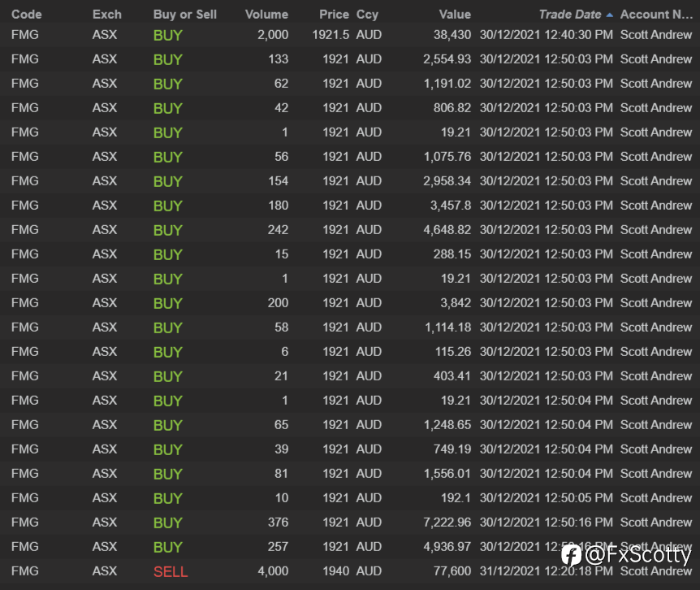Screen dimensions: 700x590
Task: Click the volume 154 cell
Action: pos(278,181)
